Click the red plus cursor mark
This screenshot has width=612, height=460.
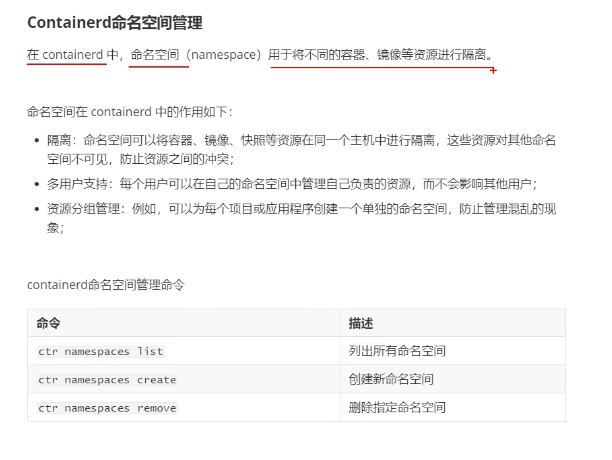coord(493,71)
